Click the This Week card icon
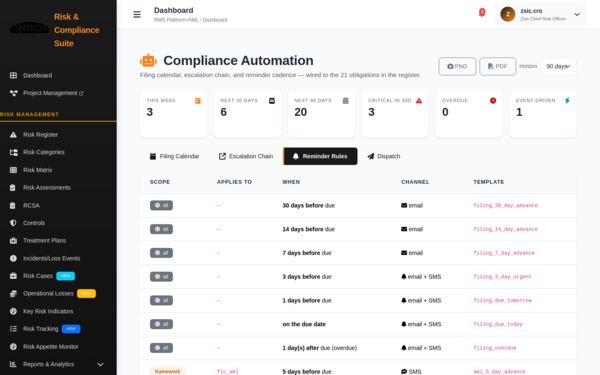 tap(197, 101)
